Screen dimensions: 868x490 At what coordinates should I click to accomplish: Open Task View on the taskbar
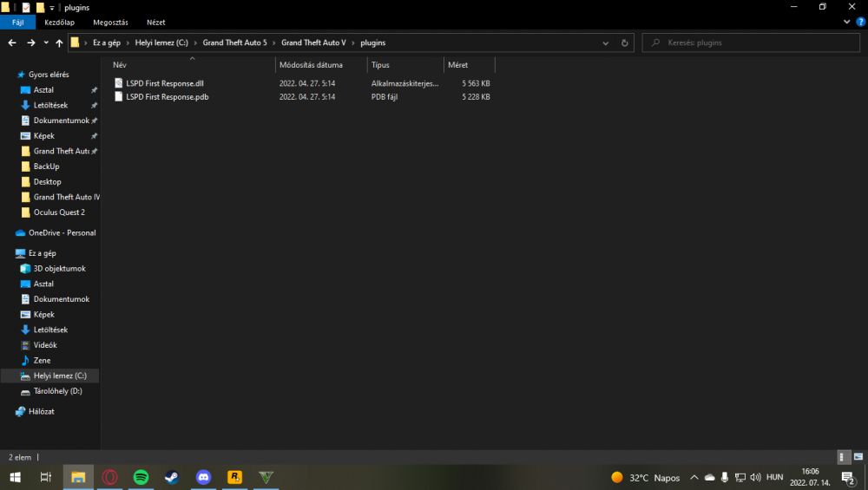46,477
